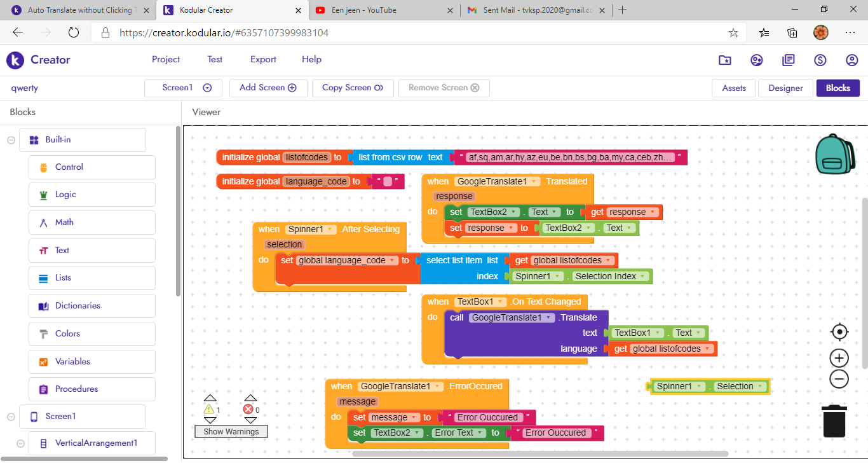
Task: Select the Logic blocks category
Action: pyautogui.click(x=92, y=195)
